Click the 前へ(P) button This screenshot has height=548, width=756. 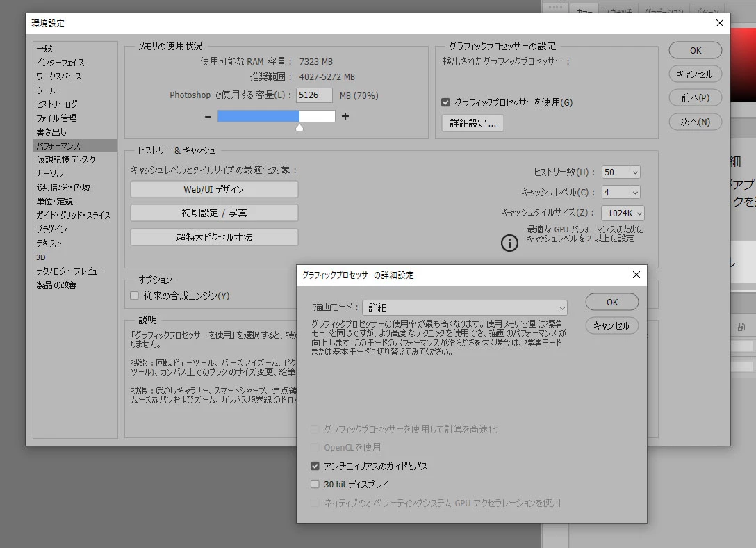(x=696, y=98)
